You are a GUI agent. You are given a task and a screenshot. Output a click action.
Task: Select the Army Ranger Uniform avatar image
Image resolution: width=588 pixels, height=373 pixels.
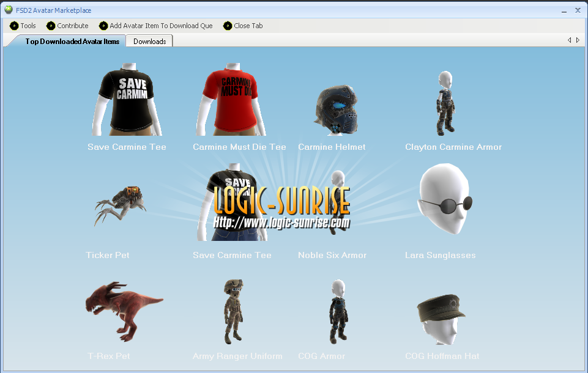233,311
